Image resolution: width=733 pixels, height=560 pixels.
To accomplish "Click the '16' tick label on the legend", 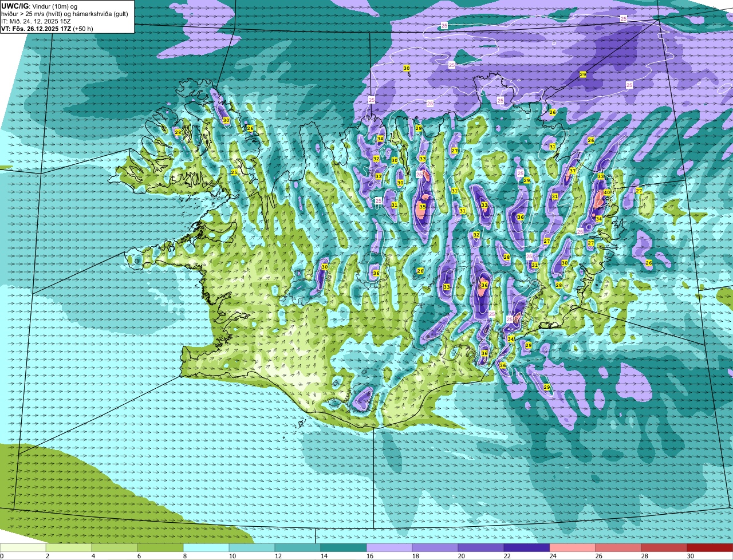I will coord(369,556).
